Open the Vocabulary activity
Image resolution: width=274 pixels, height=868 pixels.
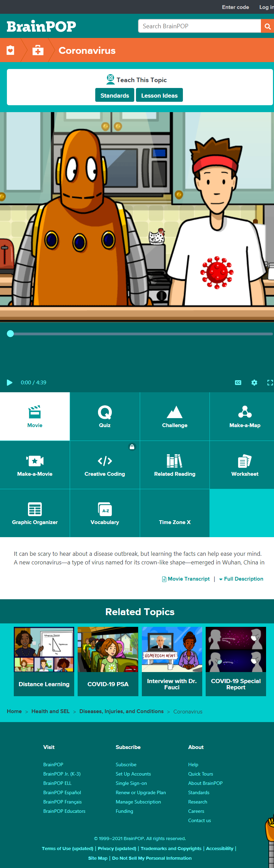click(105, 513)
